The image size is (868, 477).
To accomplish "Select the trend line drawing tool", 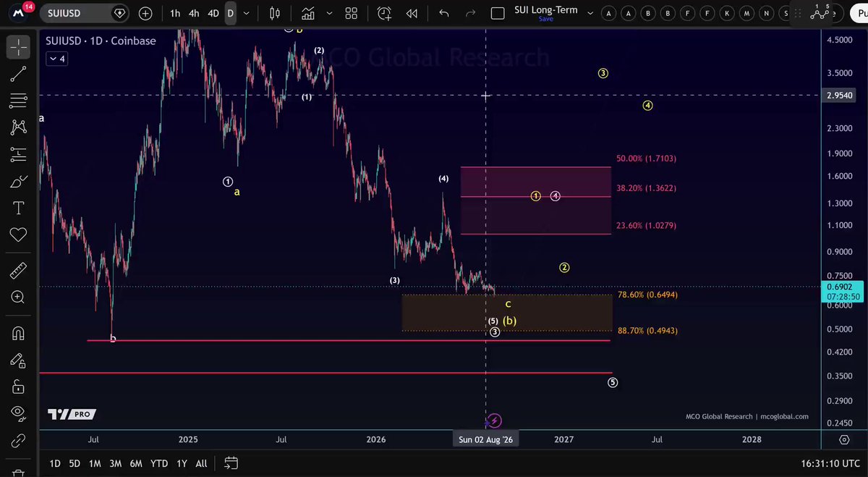I will 18,73.
